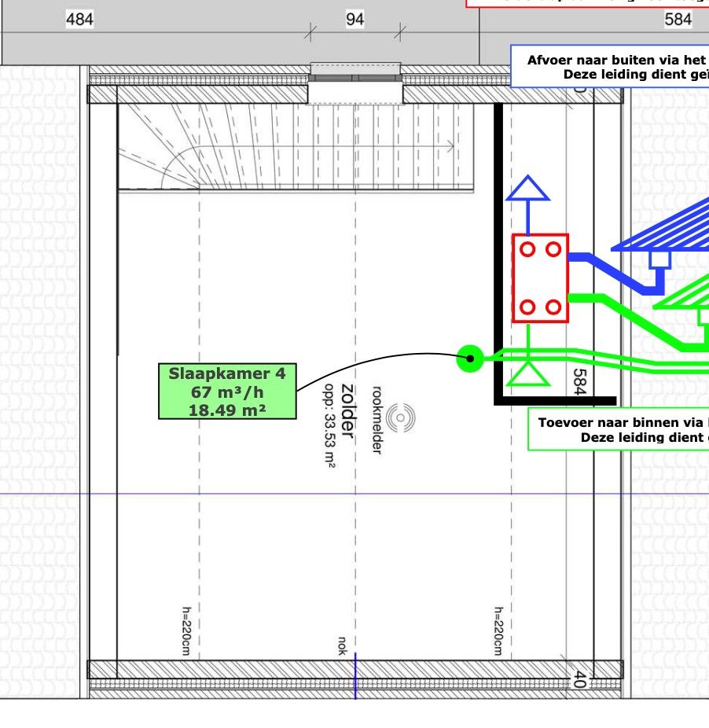Click the horizontal 584 dimension at top
Screen dimensions: 709x728
[678, 20]
